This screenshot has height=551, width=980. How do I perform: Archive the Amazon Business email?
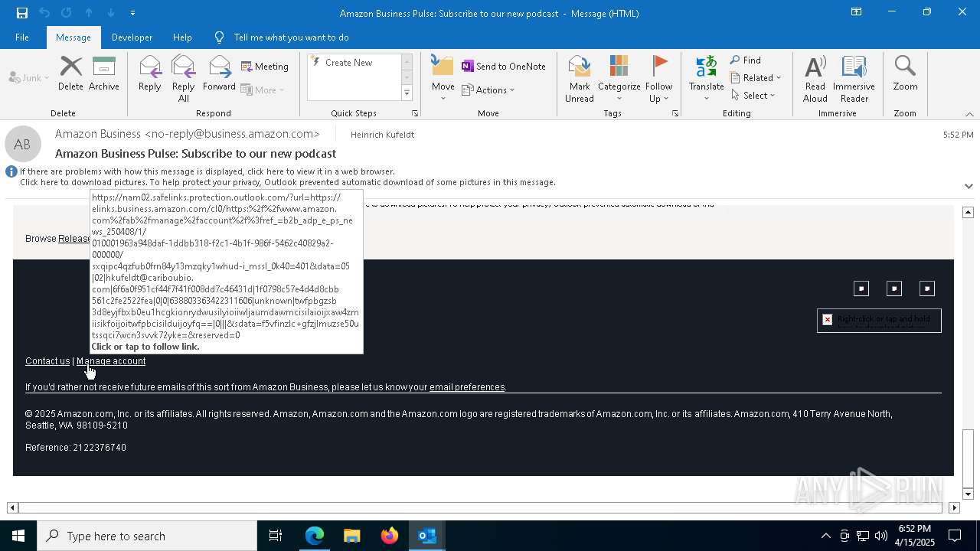tap(104, 74)
